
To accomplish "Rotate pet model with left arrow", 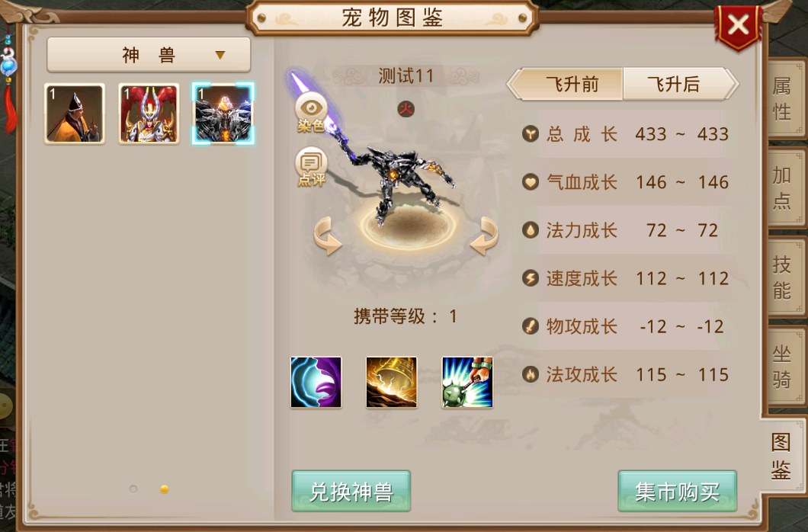I will 328,236.
